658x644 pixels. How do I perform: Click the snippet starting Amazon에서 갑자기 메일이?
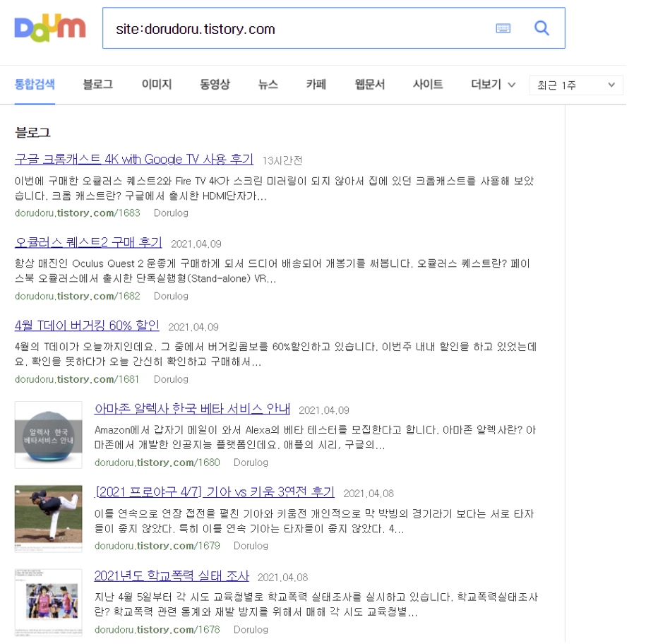(315, 437)
